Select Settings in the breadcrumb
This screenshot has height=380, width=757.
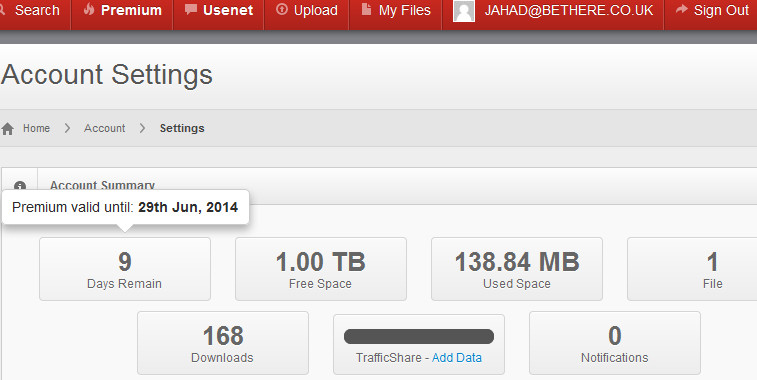(x=182, y=128)
